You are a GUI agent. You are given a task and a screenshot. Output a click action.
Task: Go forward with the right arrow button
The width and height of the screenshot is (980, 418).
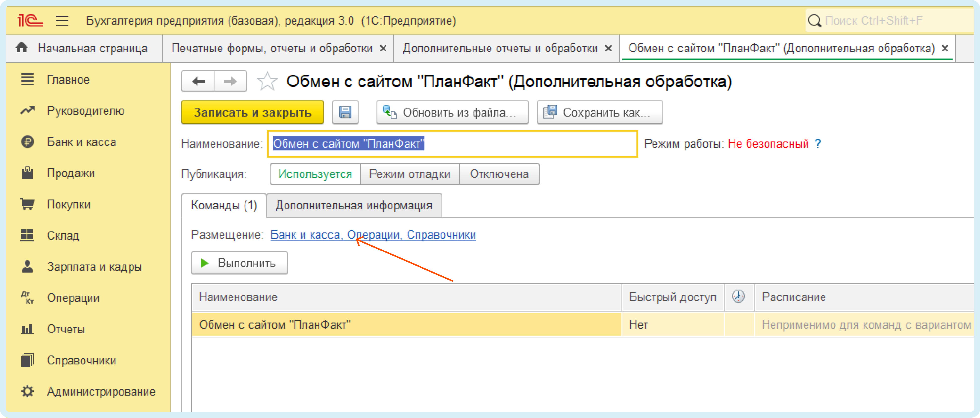231,81
